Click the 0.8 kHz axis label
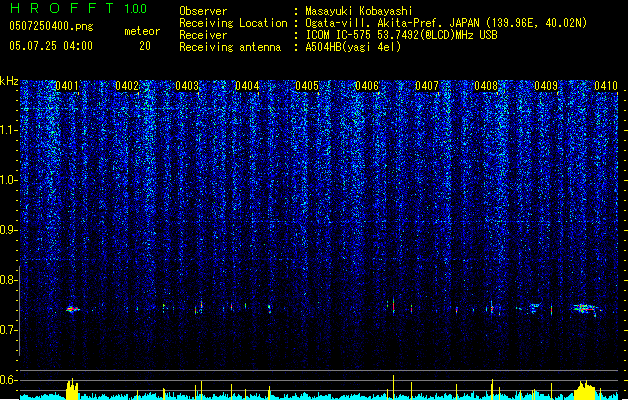This screenshot has height=400, width=629. point(8,280)
